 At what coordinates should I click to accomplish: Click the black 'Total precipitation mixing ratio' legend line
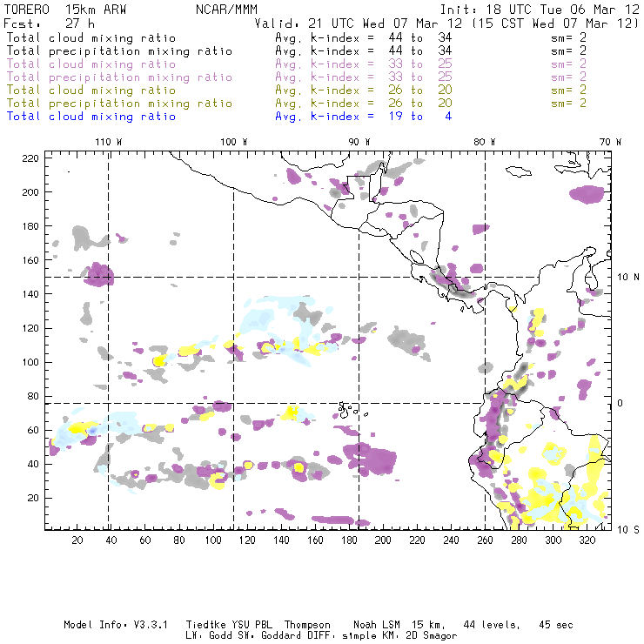pos(119,51)
